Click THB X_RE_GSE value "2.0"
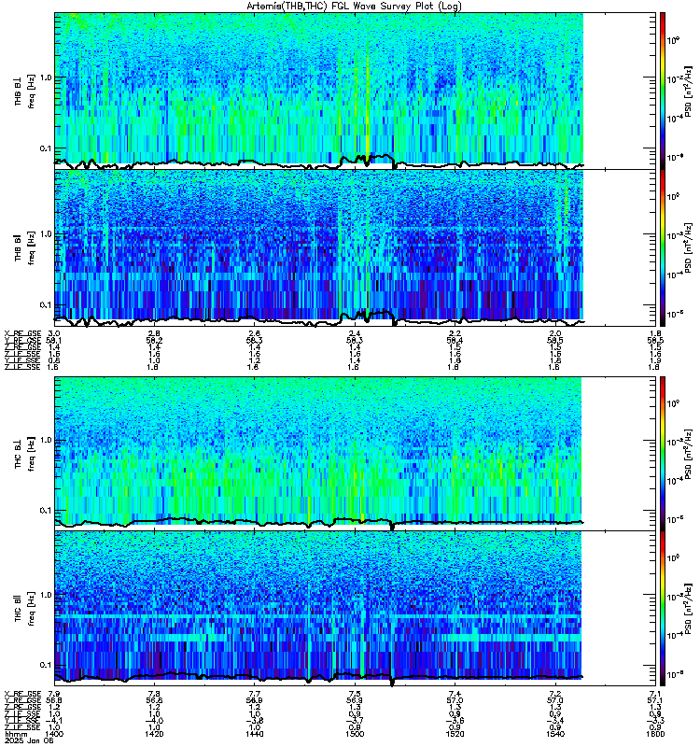 (555, 333)
